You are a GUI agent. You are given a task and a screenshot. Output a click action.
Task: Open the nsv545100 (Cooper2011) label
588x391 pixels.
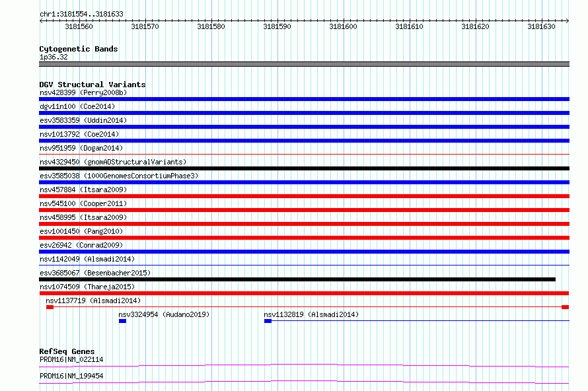point(83,203)
